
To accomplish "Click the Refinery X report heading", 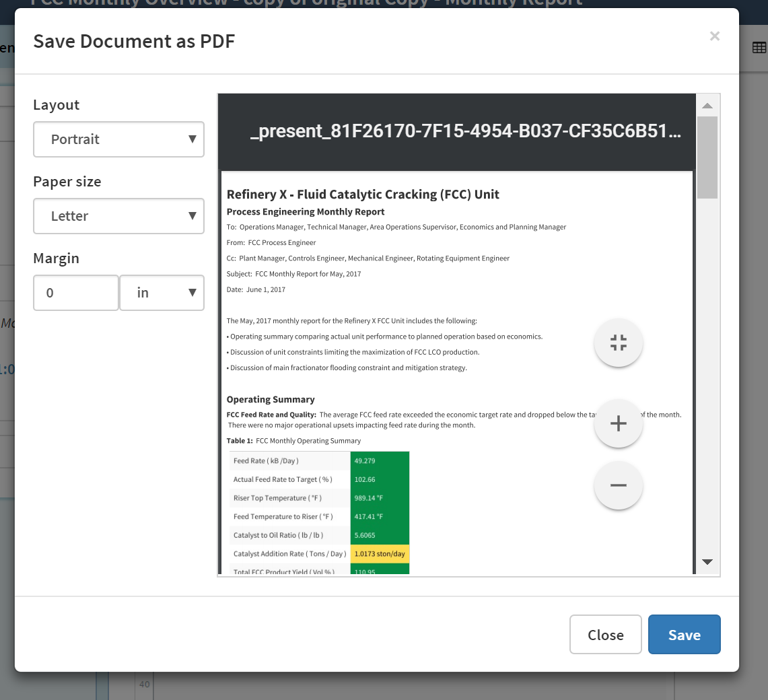I will coord(363,195).
